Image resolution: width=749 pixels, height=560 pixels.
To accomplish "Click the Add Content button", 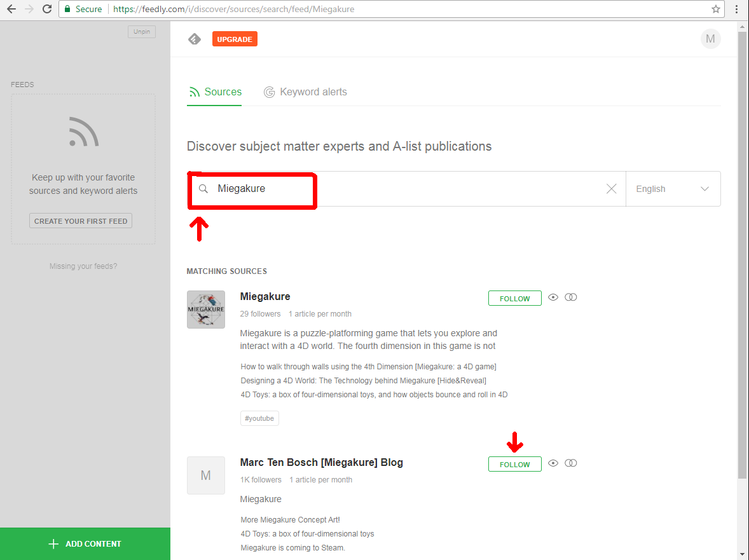I will pyautogui.click(x=85, y=543).
